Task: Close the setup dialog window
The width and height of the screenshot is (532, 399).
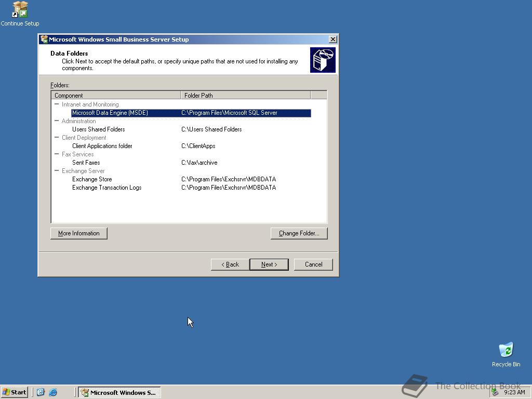Action: click(x=333, y=39)
